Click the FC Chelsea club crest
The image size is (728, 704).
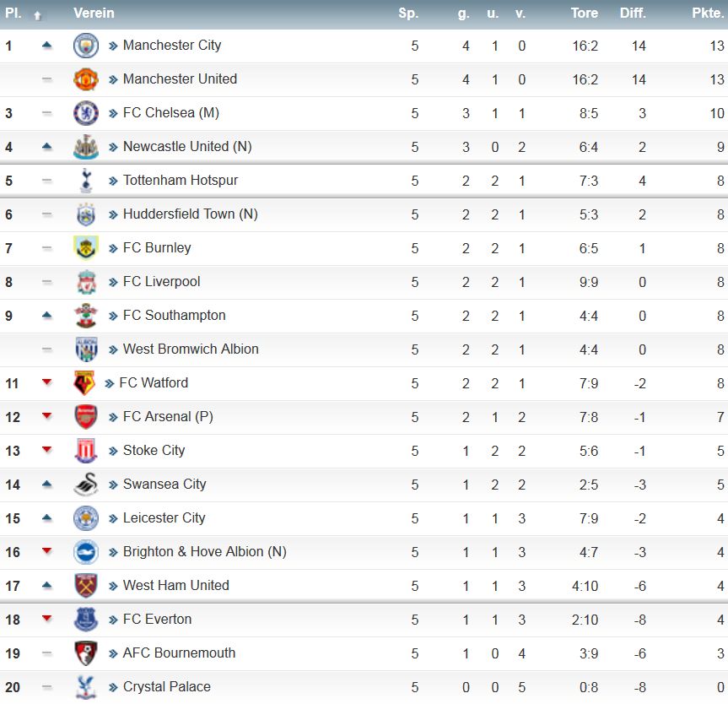coord(86,113)
